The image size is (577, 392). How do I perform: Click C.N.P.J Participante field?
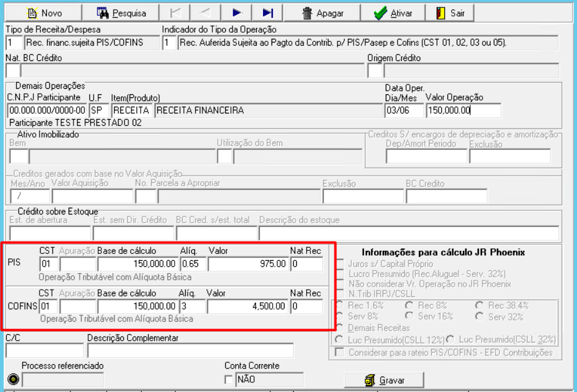point(47,110)
